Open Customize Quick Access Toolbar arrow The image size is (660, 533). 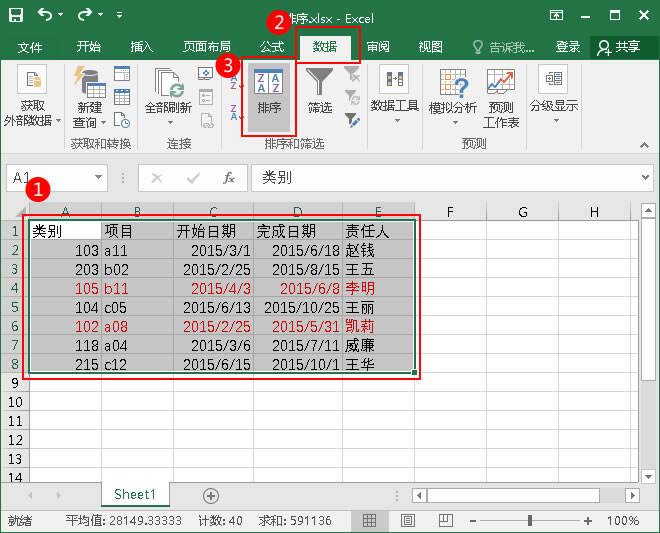click(120, 15)
